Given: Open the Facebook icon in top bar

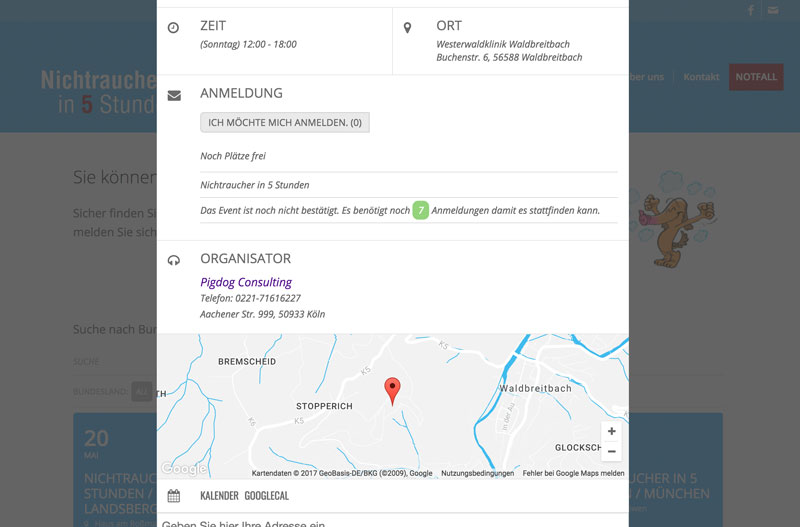Looking at the screenshot, I should coord(751,10).
